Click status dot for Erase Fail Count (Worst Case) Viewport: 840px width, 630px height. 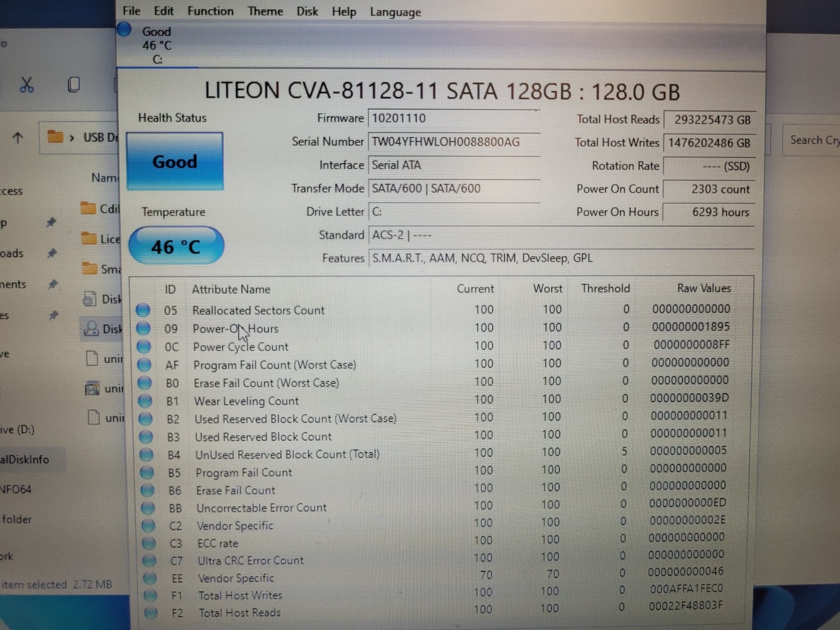(145, 383)
